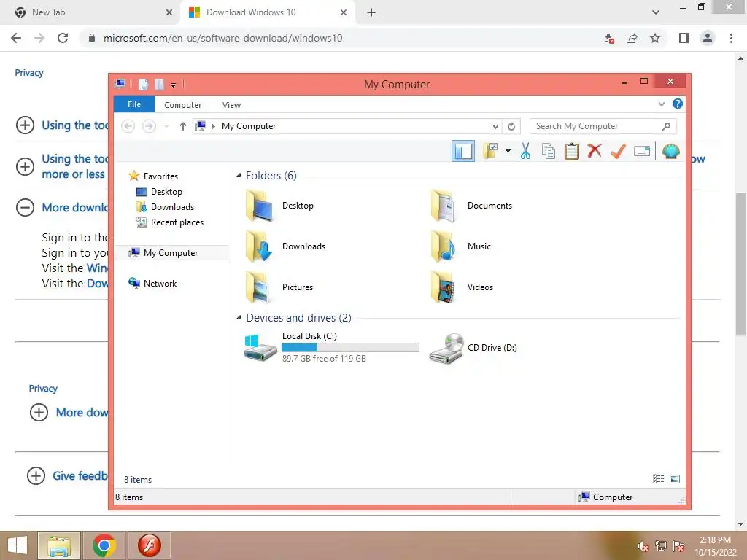
Task: Refresh the My Computer view
Action: coord(511,126)
